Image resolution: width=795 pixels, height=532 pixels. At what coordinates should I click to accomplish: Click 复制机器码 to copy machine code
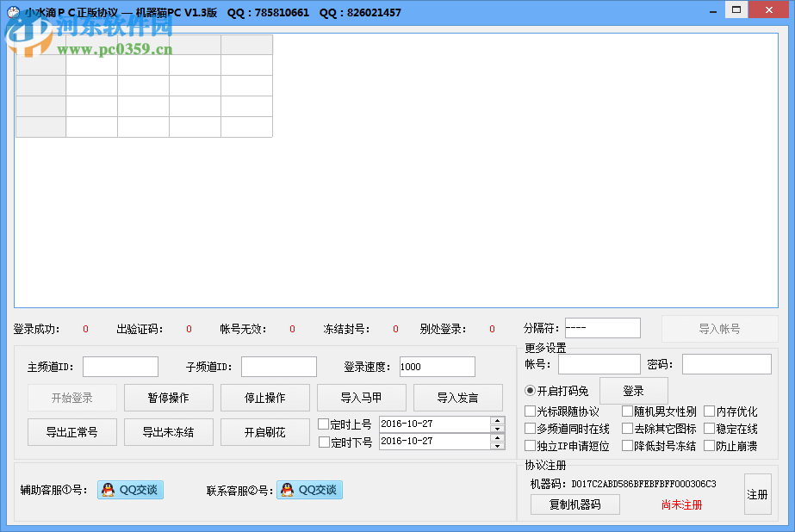pos(575,504)
